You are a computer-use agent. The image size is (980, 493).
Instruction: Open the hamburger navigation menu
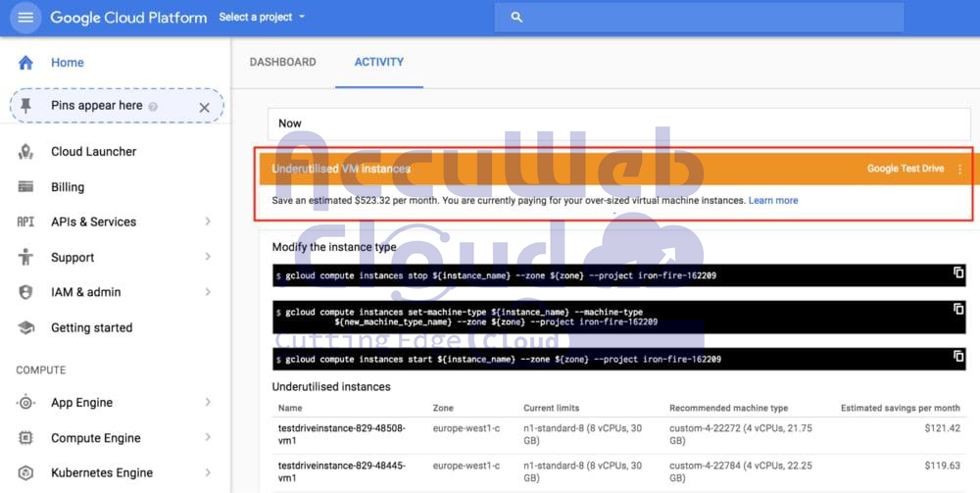(x=25, y=18)
